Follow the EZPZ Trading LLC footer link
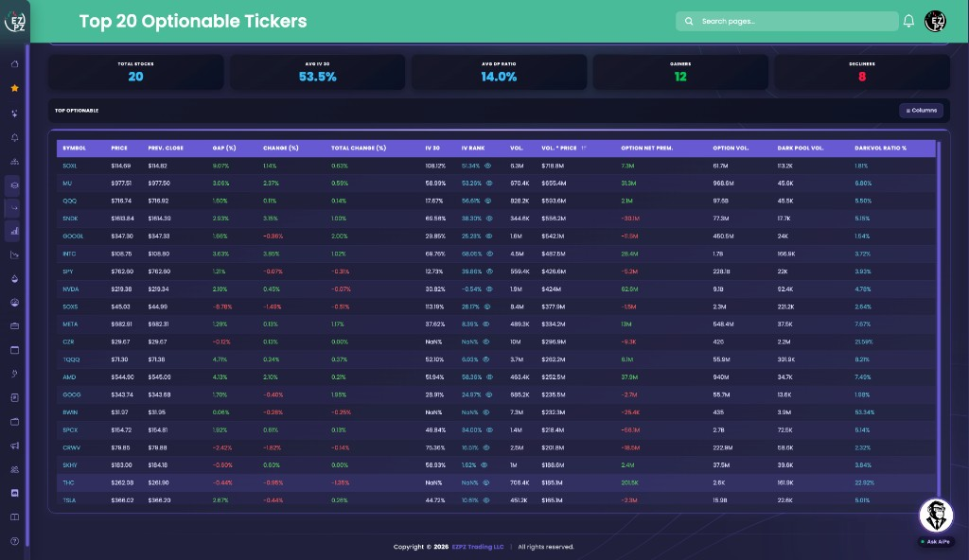The image size is (969, 560). [x=478, y=547]
